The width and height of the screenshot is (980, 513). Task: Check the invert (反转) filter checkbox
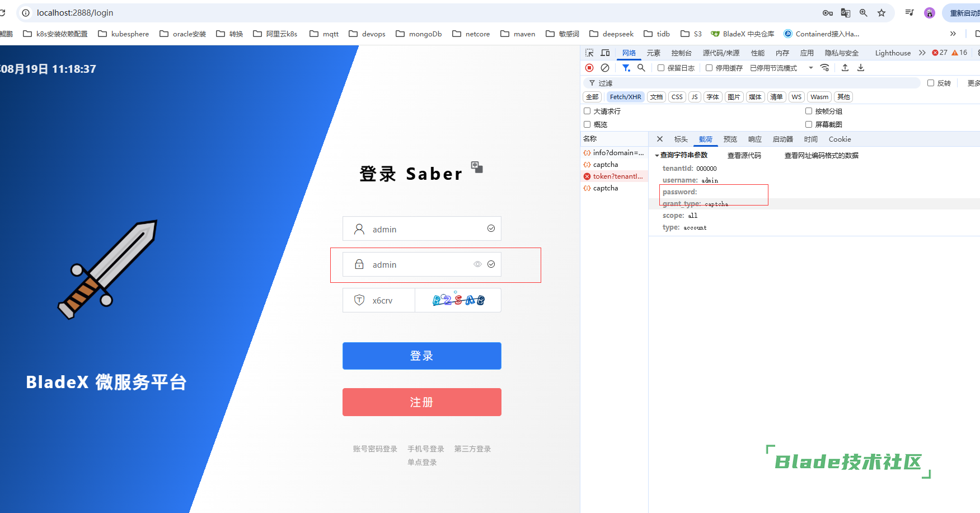click(x=931, y=83)
